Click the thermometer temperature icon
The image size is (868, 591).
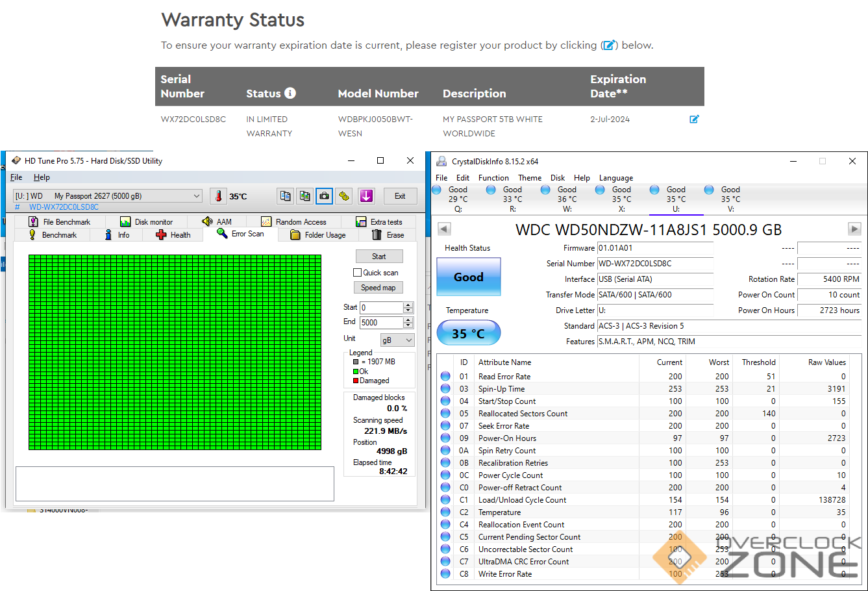pyautogui.click(x=219, y=196)
